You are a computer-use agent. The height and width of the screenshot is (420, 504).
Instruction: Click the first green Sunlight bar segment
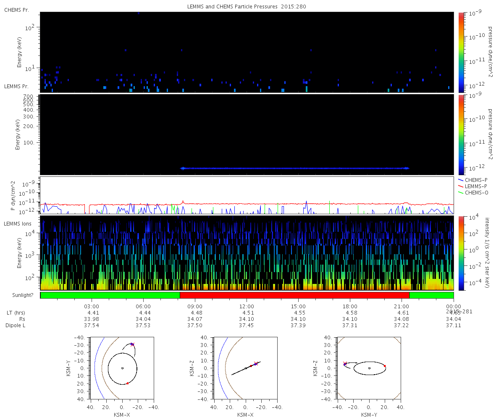110,295
